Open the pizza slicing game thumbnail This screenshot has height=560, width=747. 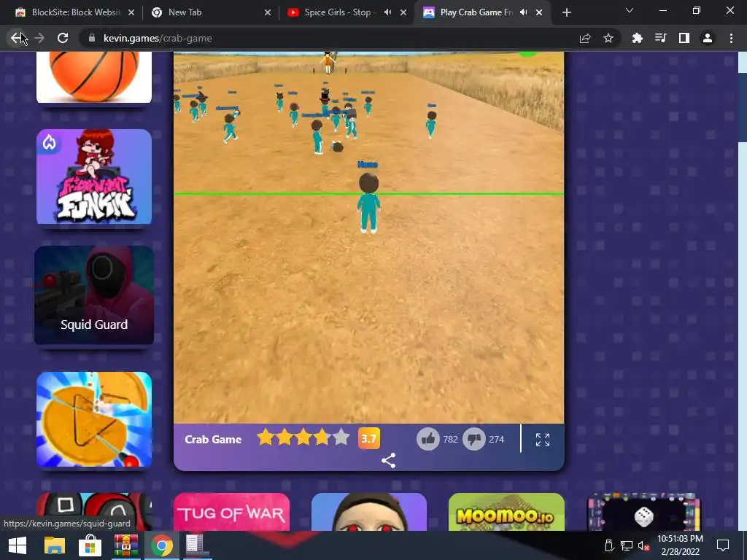coord(94,419)
